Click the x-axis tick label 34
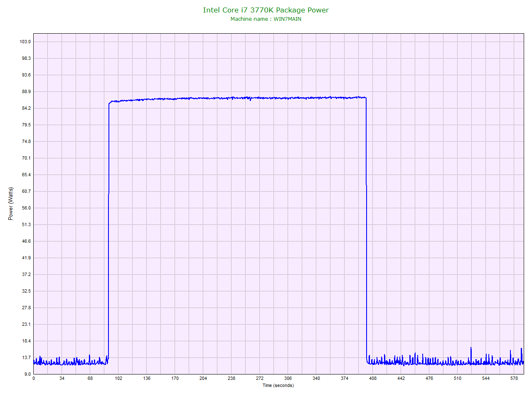The image size is (532, 399). point(62,378)
